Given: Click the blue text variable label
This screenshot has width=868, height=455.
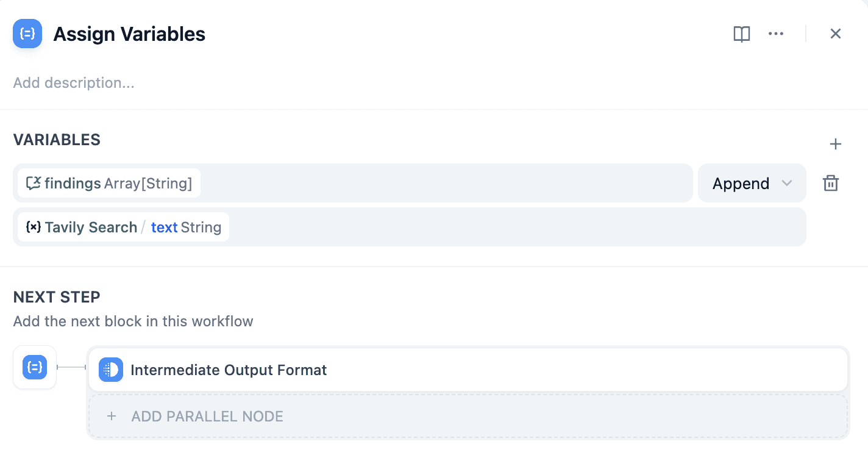Looking at the screenshot, I should (164, 227).
